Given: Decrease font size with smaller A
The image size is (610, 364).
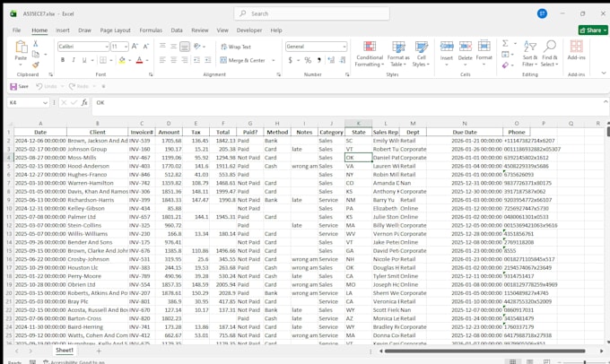Looking at the screenshot, I should (x=146, y=47).
